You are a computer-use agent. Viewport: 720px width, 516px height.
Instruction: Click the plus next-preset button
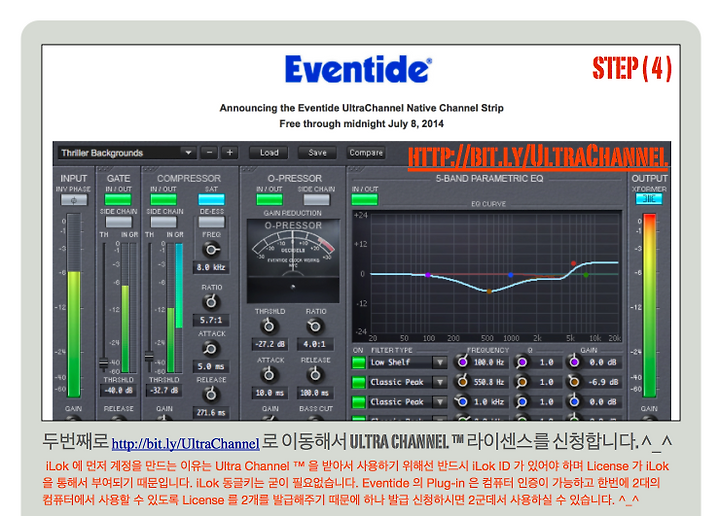(230, 152)
